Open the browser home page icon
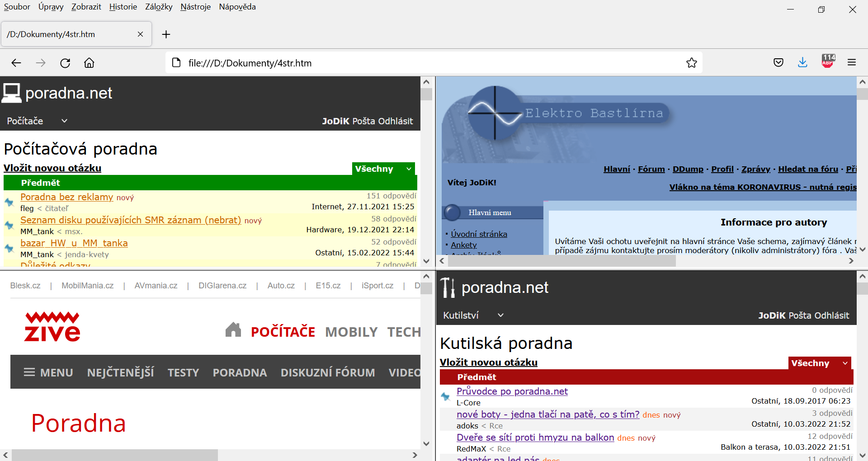Image resolution: width=868 pixels, height=461 pixels. 90,63
